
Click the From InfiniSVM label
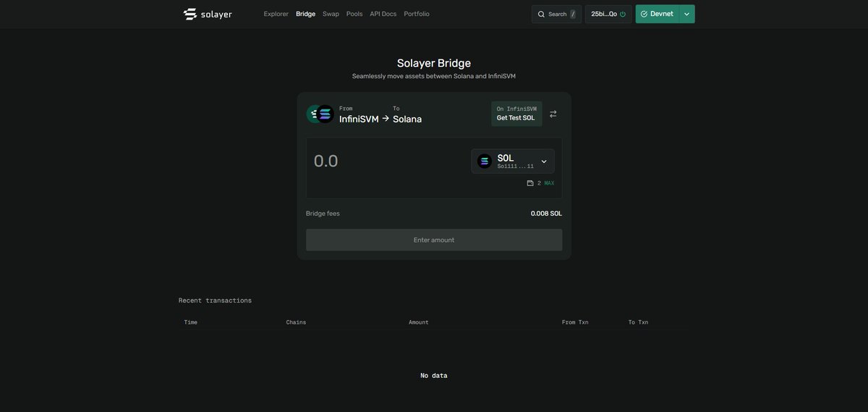pos(359,114)
